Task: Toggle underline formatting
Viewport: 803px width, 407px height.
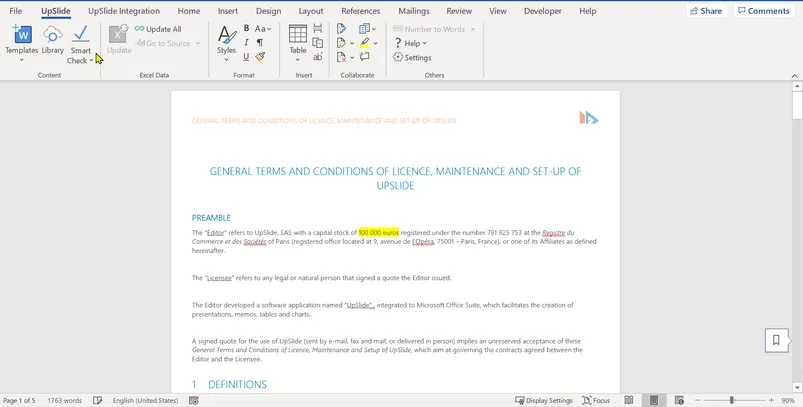Action: point(246,57)
